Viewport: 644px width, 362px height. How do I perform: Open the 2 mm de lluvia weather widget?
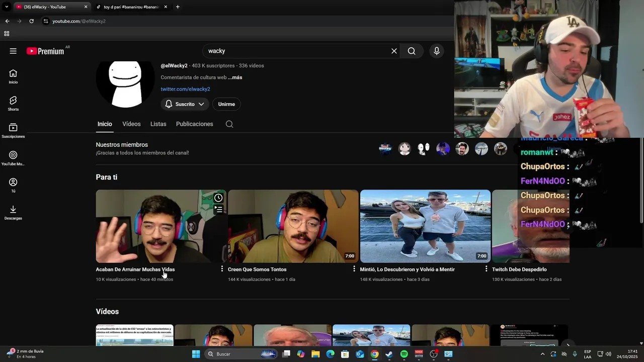pos(25,354)
